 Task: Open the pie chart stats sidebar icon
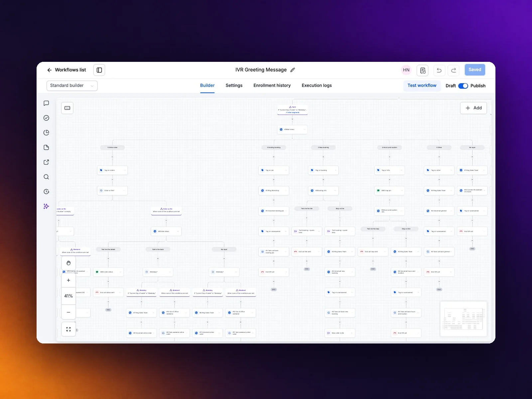pos(46,133)
